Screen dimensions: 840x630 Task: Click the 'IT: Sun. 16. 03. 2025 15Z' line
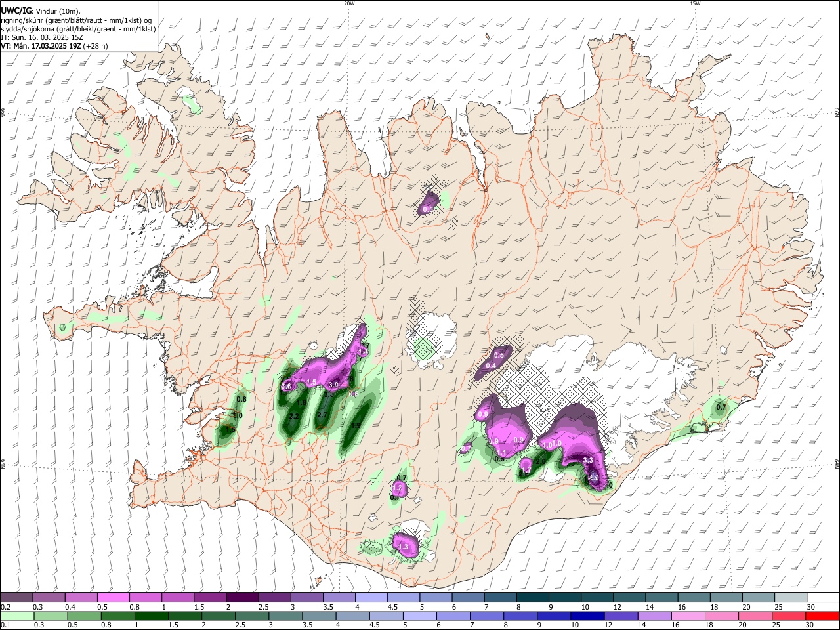[x=43, y=37]
